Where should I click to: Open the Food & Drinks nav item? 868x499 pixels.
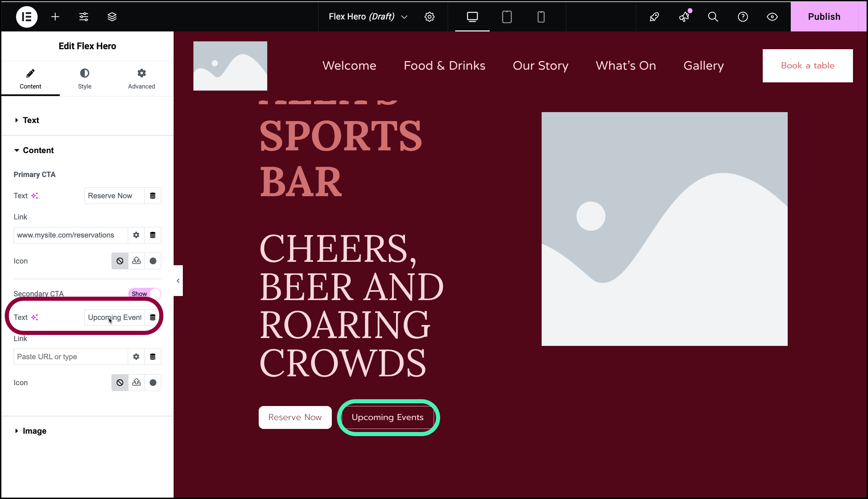445,66
